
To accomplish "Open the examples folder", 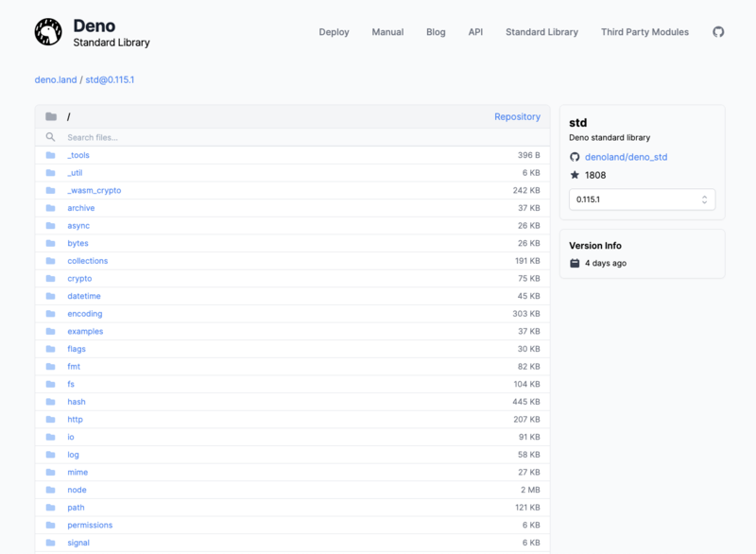I will point(85,331).
